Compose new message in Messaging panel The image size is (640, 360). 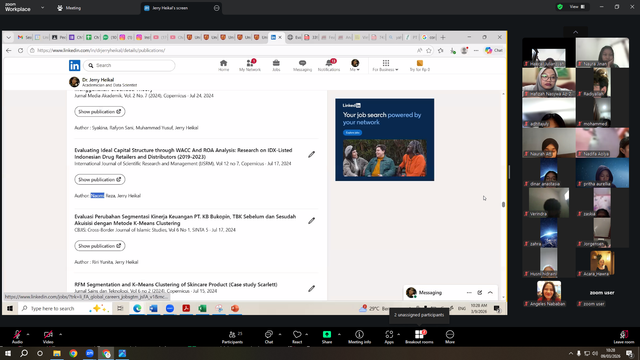point(480,293)
